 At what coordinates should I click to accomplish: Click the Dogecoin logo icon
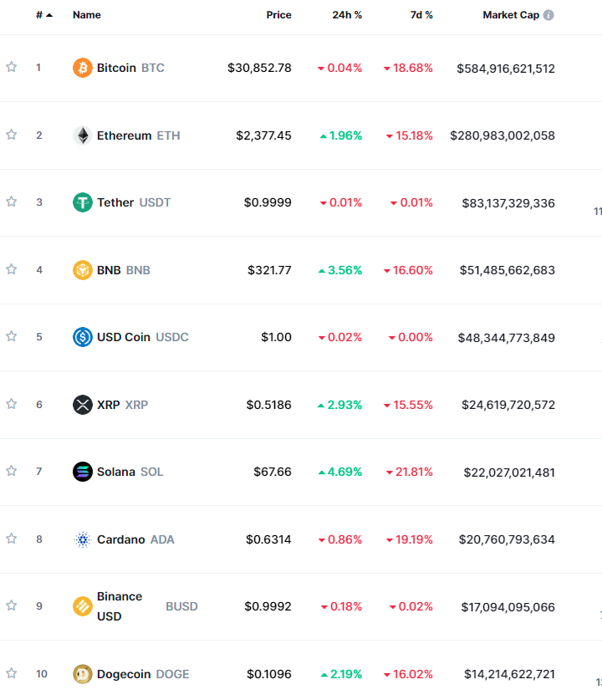click(83, 674)
